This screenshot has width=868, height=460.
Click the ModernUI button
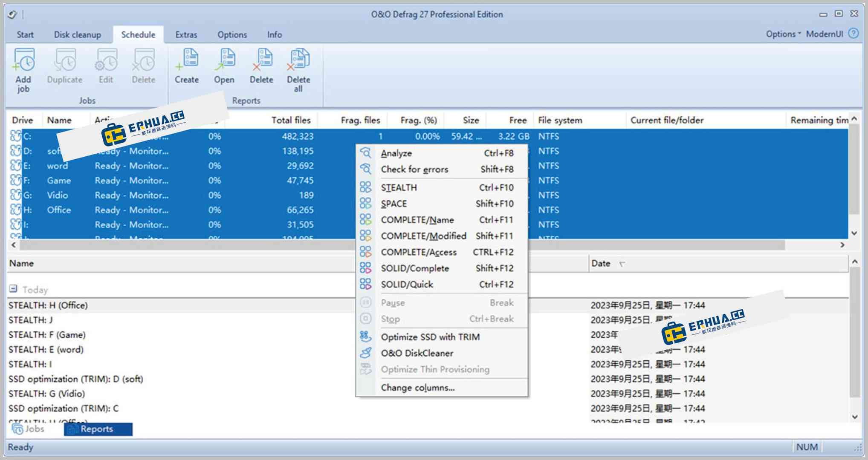pos(825,34)
